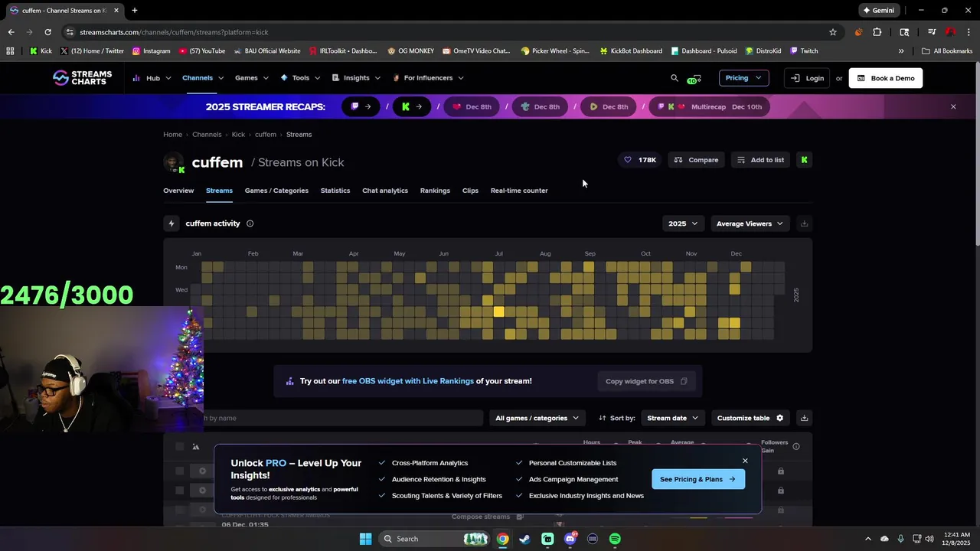Expand the For Influencers menu

428,78
